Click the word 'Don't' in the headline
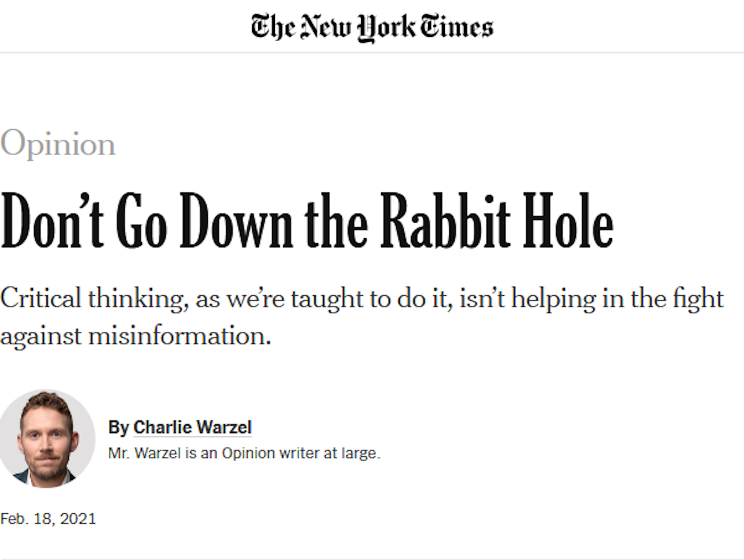 tap(52, 221)
